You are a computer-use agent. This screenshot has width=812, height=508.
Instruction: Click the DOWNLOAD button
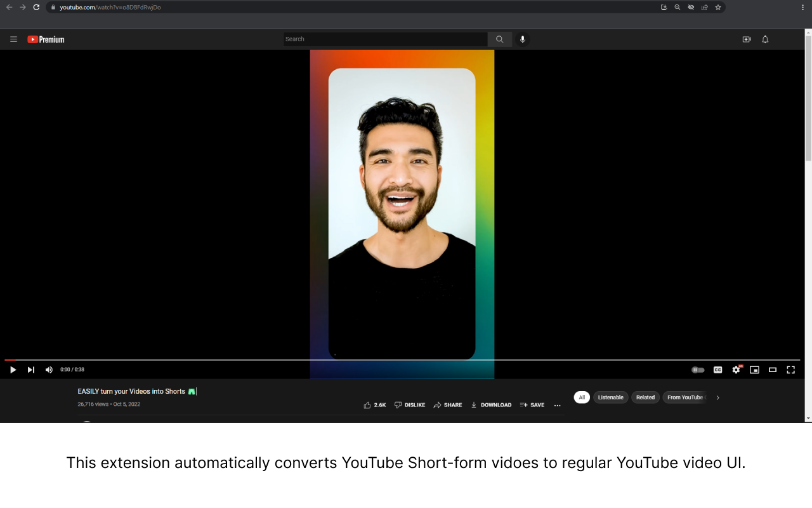click(x=491, y=405)
